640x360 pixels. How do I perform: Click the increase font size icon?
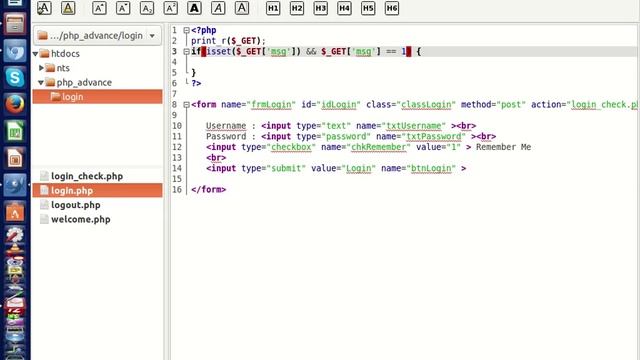99,8
